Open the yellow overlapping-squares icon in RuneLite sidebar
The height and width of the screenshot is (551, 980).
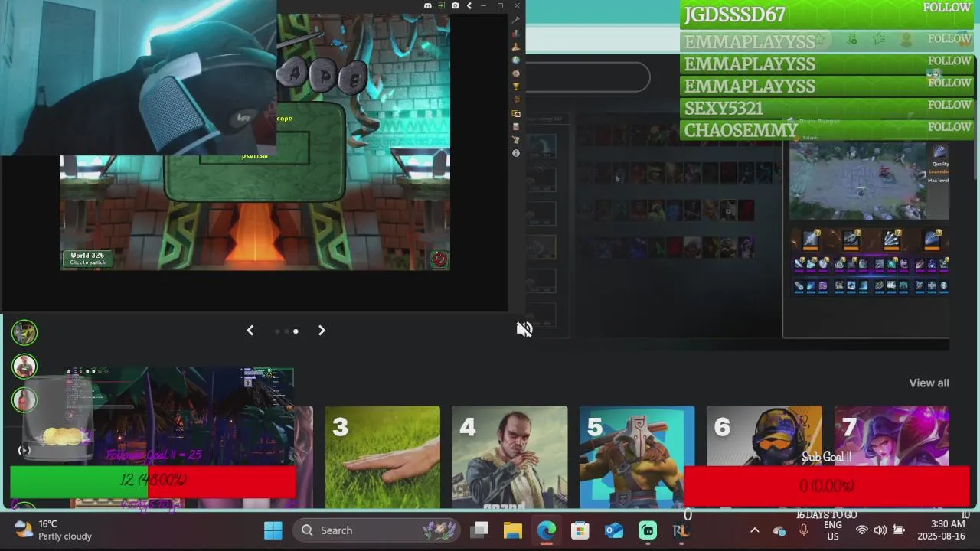(x=516, y=113)
